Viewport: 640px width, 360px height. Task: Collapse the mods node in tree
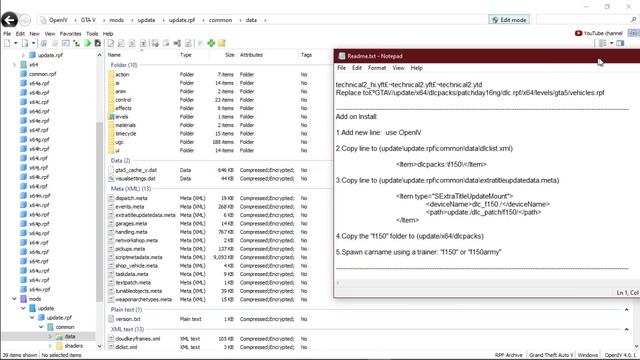[x=15, y=299]
